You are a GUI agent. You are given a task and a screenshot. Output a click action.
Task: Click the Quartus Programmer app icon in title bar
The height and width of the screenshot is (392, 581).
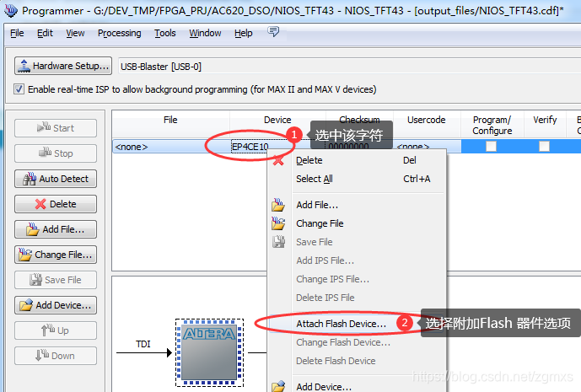click(10, 10)
